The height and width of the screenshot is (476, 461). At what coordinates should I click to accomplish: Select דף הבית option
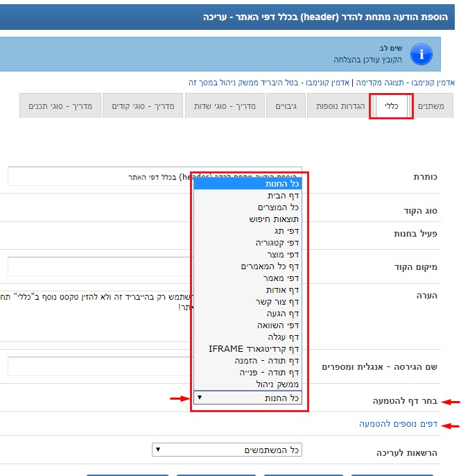(247, 196)
